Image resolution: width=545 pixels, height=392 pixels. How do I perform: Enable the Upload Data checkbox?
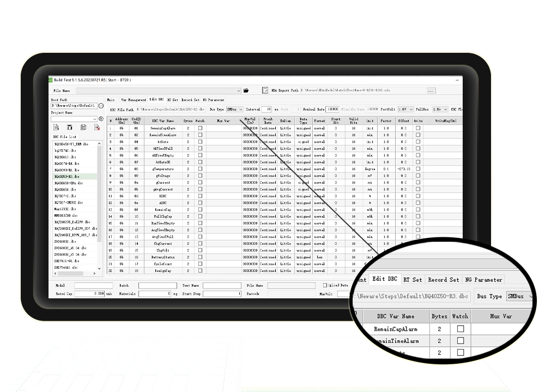click(x=325, y=285)
